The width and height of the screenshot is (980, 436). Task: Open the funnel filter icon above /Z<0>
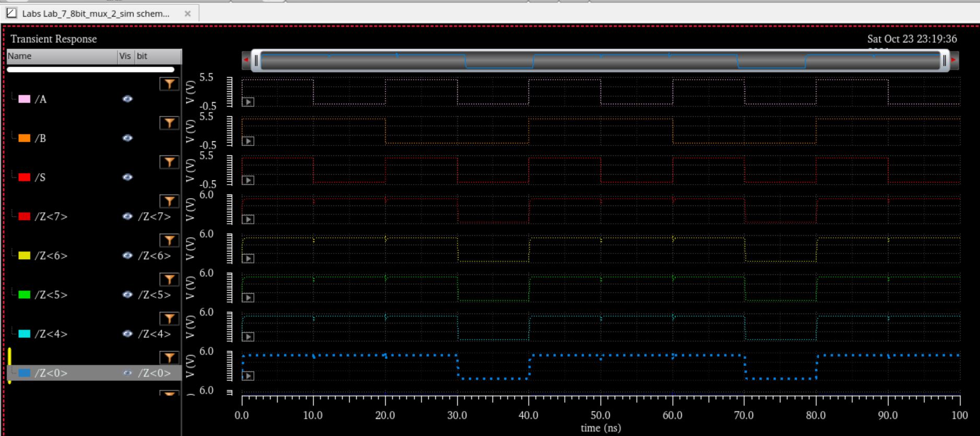point(169,358)
